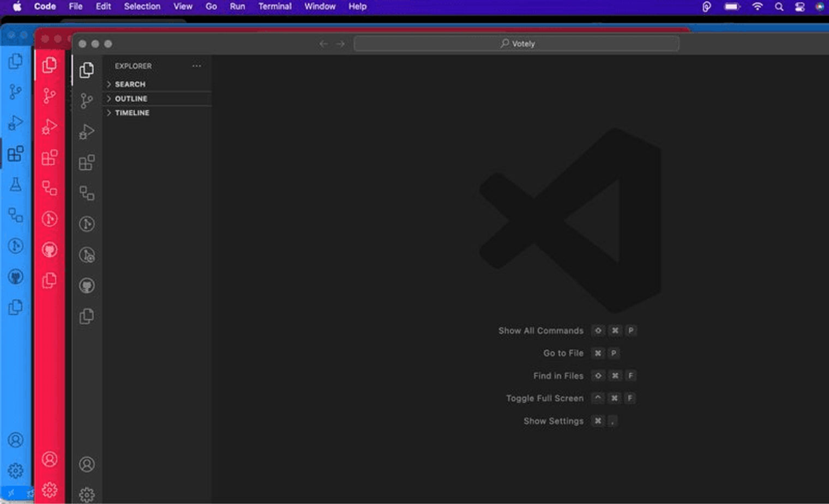
Task: Click the Show Settings shortcut hint
Action: point(571,421)
